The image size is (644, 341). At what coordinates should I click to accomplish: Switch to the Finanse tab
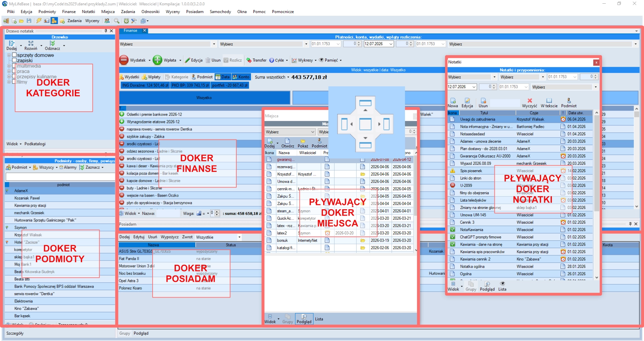click(131, 30)
